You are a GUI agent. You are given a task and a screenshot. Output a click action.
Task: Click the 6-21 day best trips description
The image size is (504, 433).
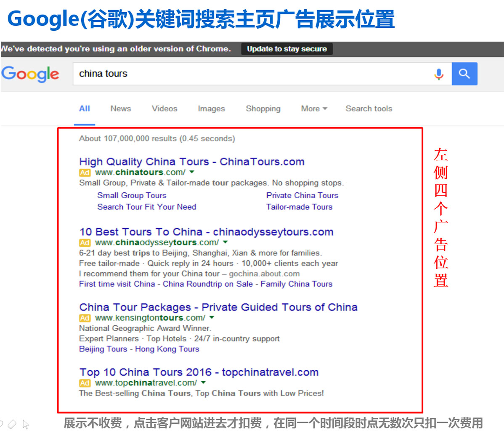tap(201, 253)
